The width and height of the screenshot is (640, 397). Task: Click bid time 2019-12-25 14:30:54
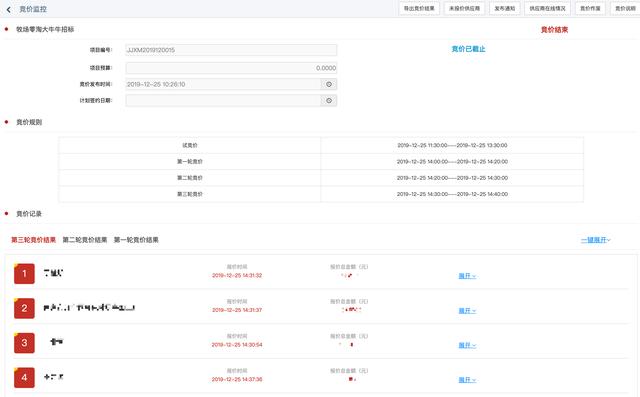(x=237, y=345)
